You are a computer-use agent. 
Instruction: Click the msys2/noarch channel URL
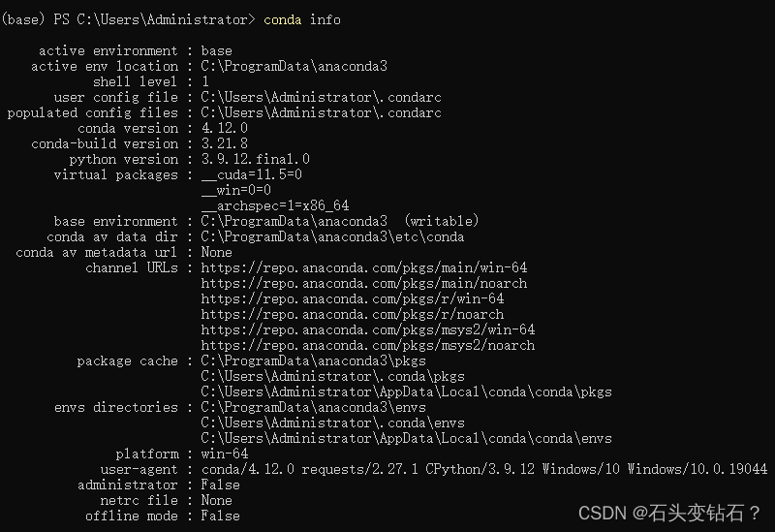[368, 345]
